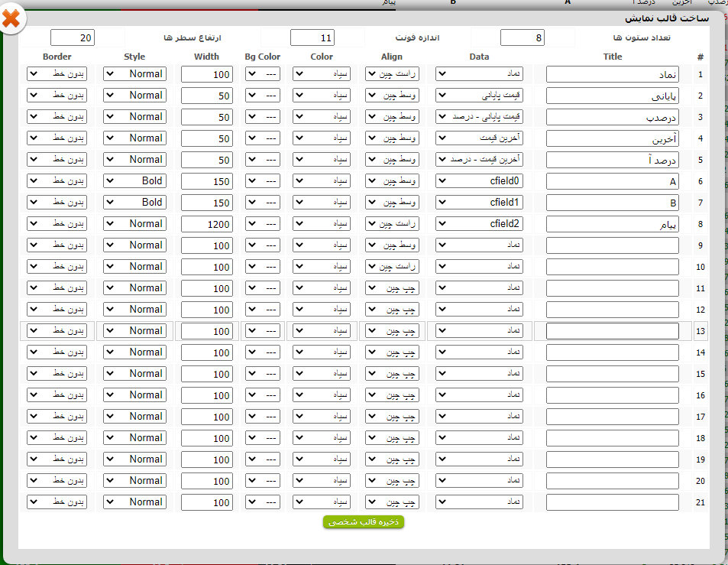Viewport: 728px width, 565px height.
Task: Click the row height field showing 20
Action: (73, 38)
